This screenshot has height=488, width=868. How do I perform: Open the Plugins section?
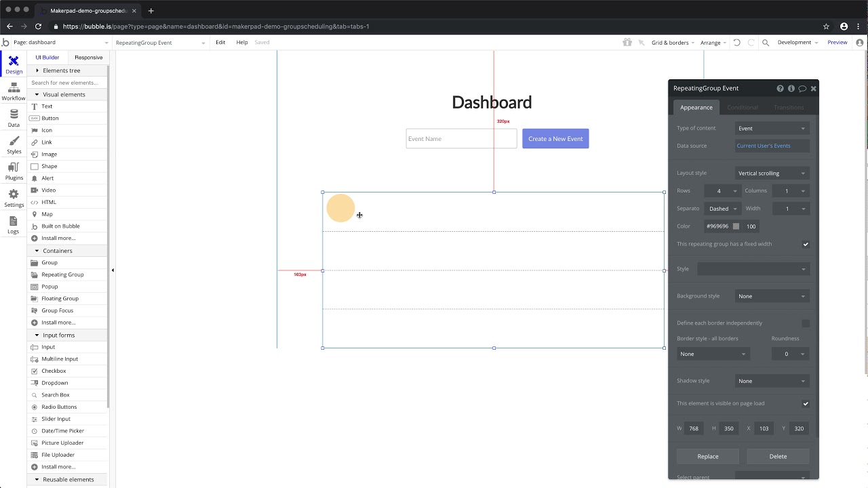tap(14, 171)
